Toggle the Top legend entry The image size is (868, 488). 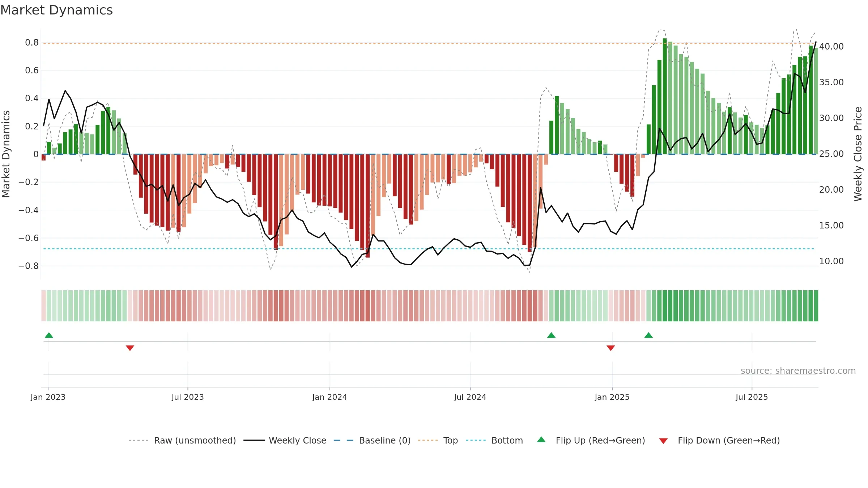point(438,440)
